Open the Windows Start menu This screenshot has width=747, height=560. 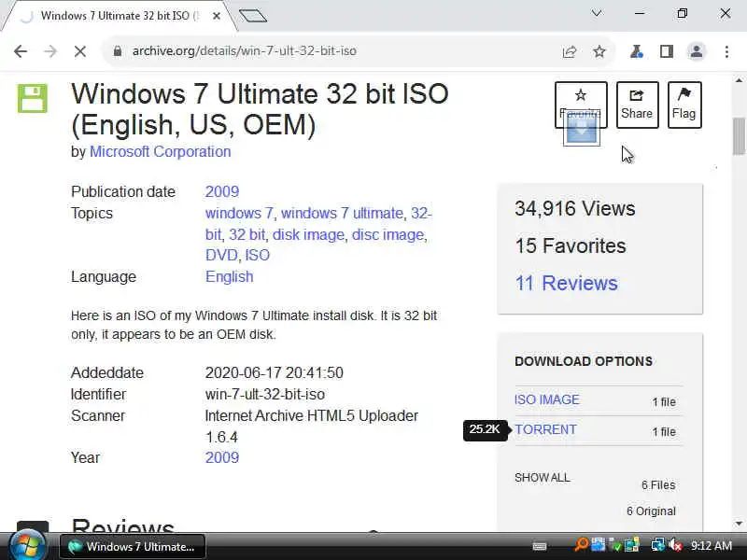click(28, 546)
